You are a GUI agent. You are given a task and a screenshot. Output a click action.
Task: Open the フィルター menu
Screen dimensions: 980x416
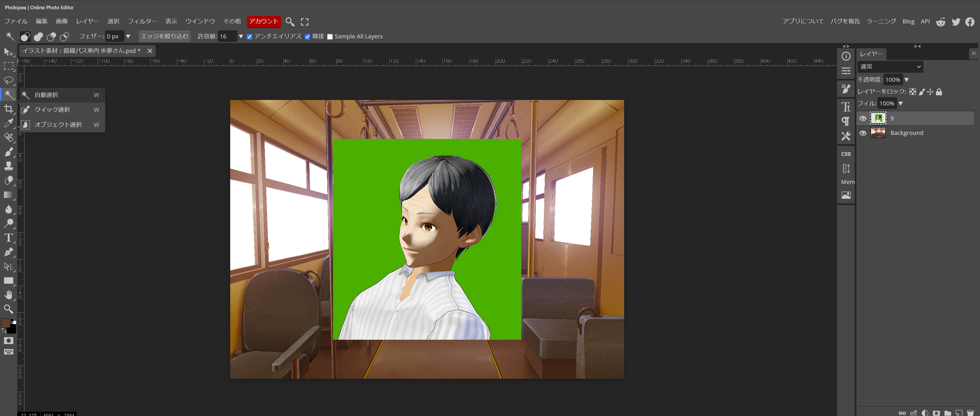tap(142, 21)
